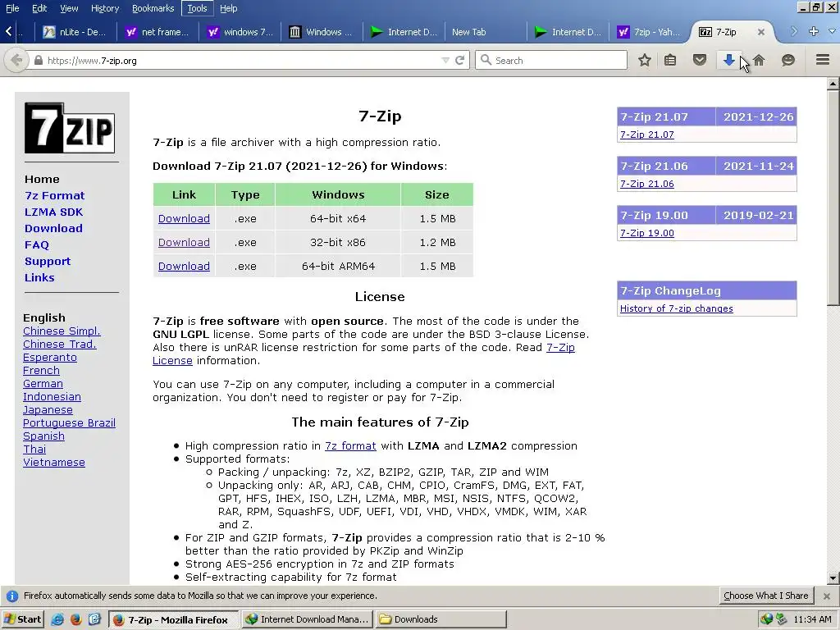
Task: Open the 7-Zip 21.07 news link
Action: tap(646, 135)
